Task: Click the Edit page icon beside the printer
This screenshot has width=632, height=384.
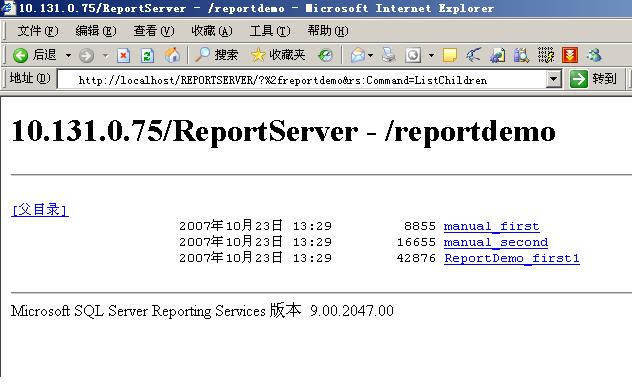Action: tap(413, 55)
